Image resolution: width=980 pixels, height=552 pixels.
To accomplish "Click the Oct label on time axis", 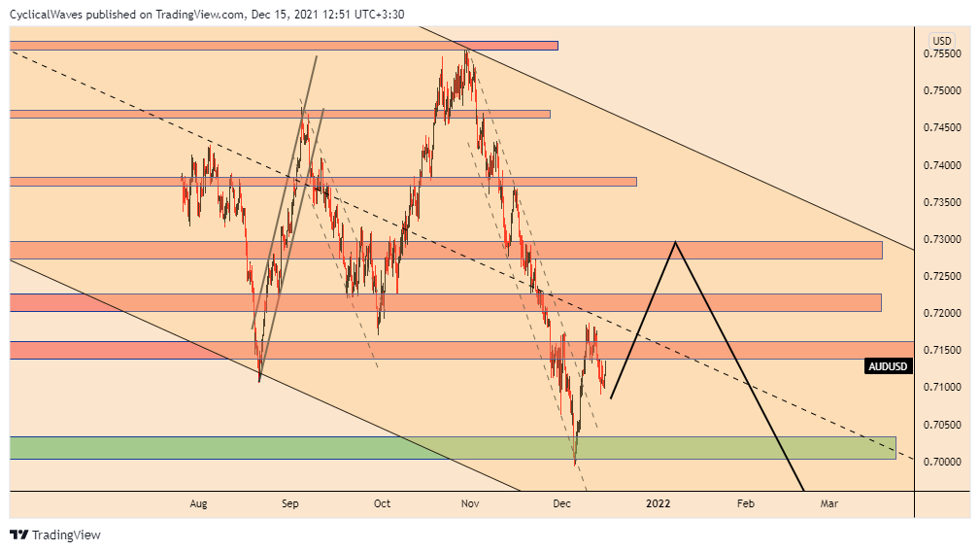I will pos(382,503).
